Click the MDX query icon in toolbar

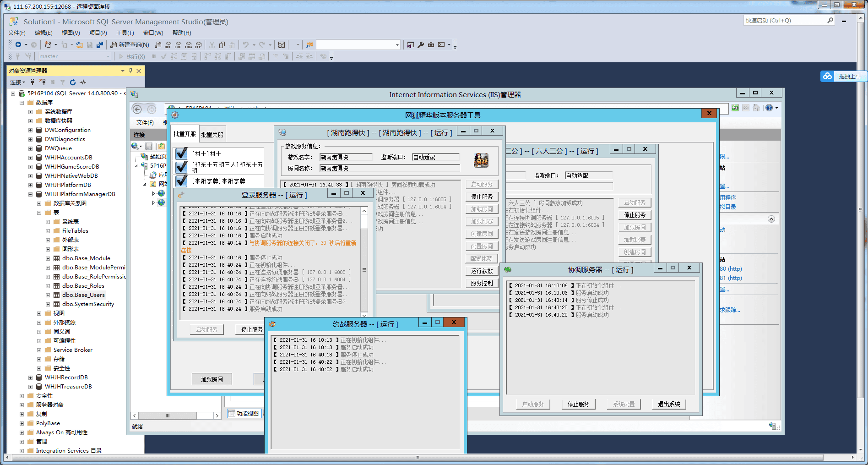(x=168, y=45)
